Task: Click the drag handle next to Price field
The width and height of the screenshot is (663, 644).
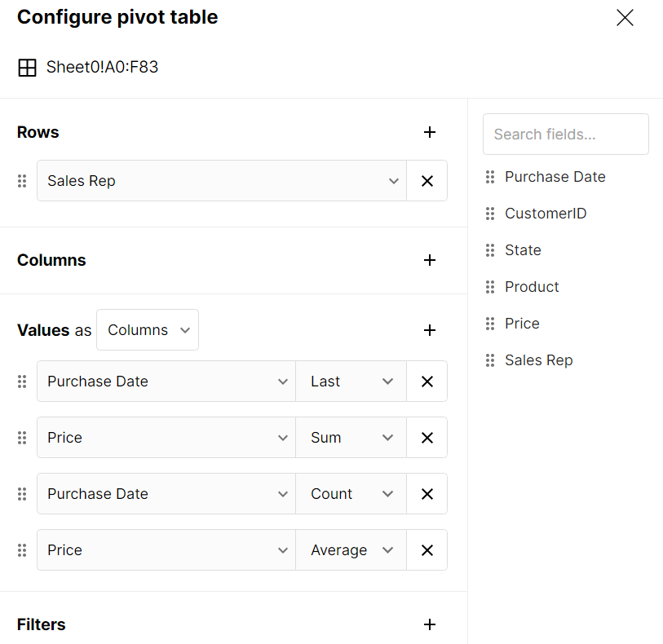Action: point(489,323)
